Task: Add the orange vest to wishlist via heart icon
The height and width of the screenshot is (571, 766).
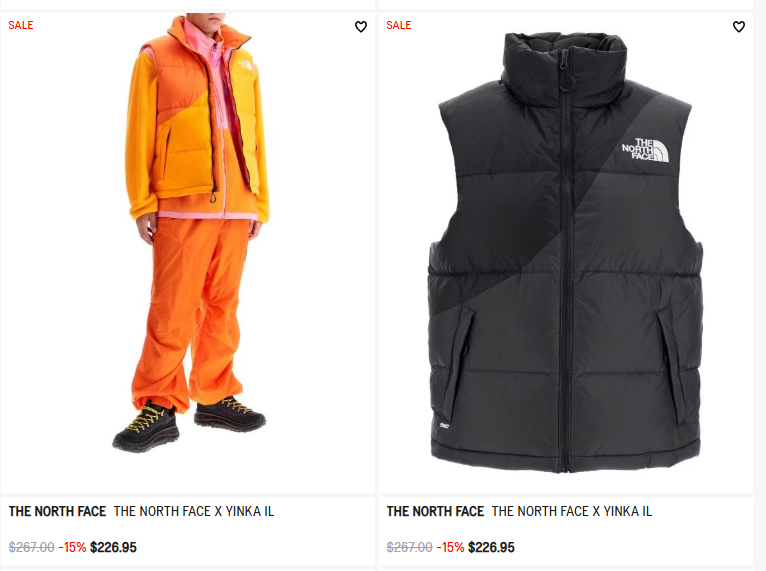Action: (361, 26)
